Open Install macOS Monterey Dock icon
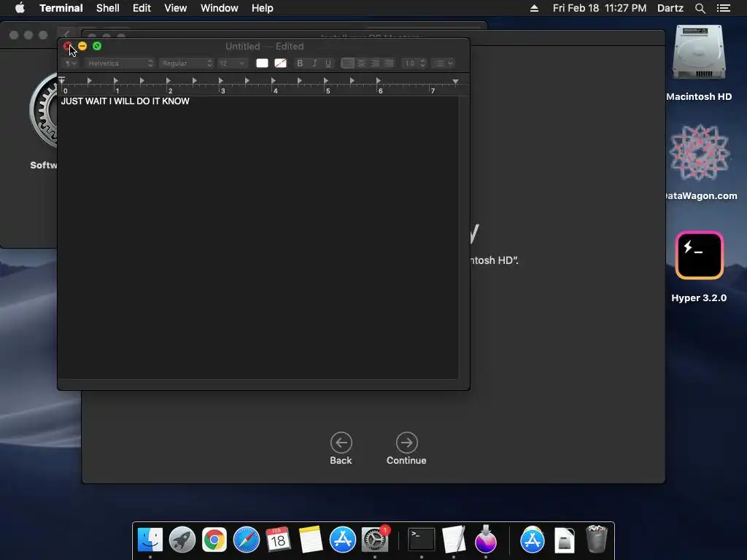Viewport: 747px width, 560px height. tap(485, 540)
